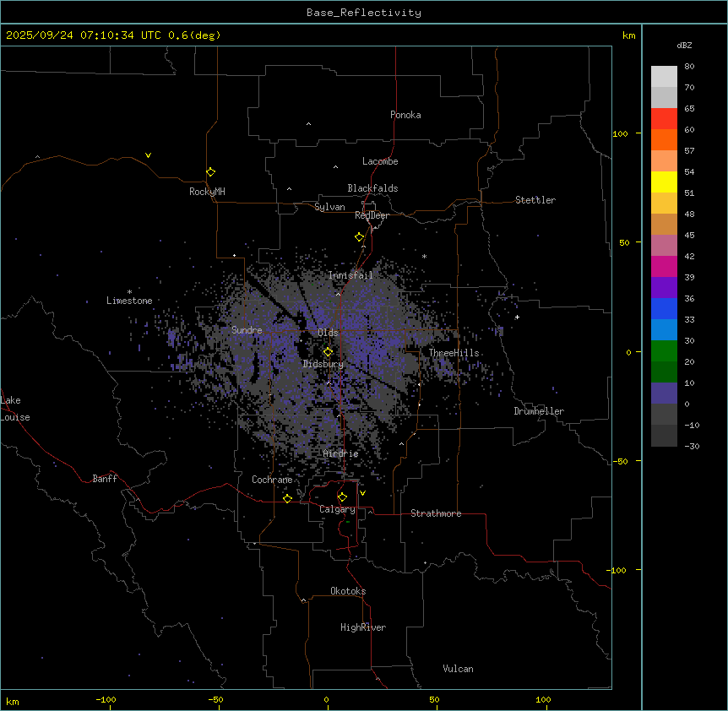The height and width of the screenshot is (711, 728).
Task: Click the Drumheller city label
Action: 539,411
